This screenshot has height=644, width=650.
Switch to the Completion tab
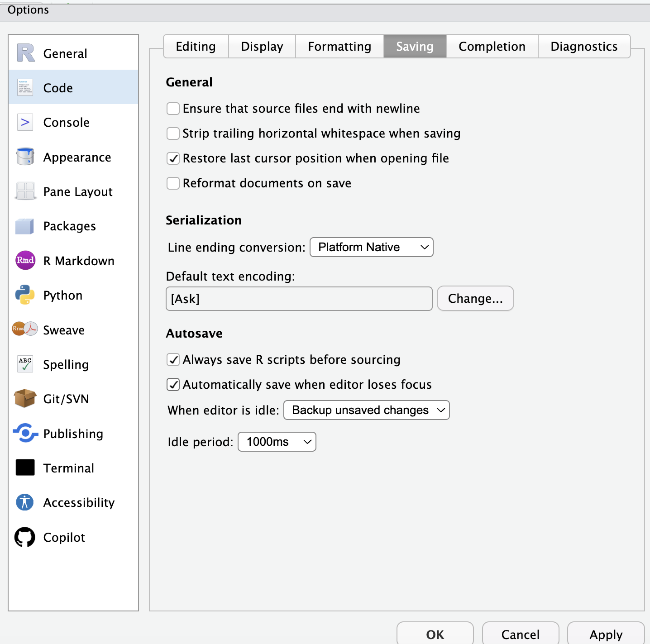click(x=492, y=46)
